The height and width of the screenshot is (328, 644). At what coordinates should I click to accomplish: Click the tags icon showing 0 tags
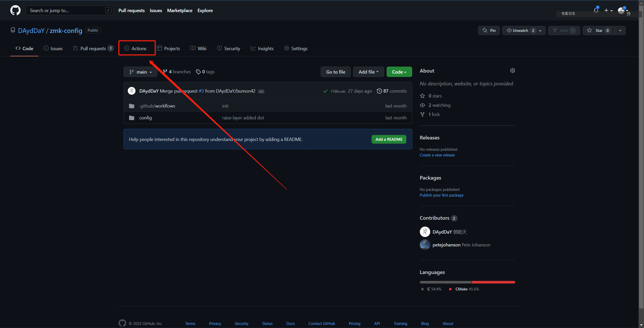tap(198, 72)
